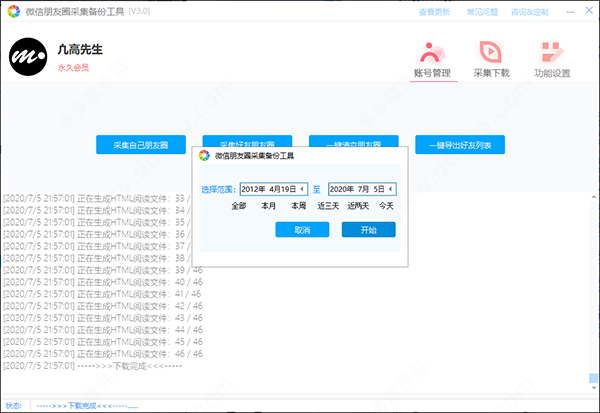Click the 一键导出好友列表 button

click(x=460, y=145)
